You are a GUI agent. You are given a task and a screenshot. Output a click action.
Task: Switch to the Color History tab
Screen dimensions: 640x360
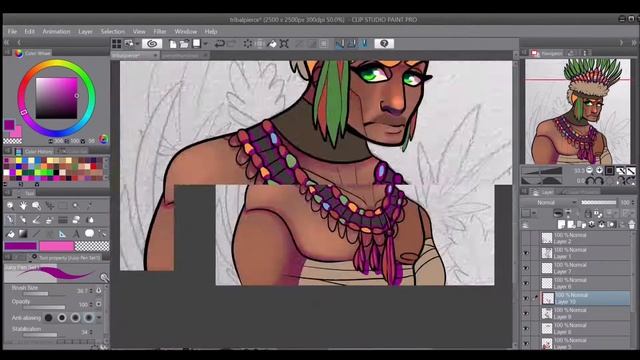(x=34, y=151)
